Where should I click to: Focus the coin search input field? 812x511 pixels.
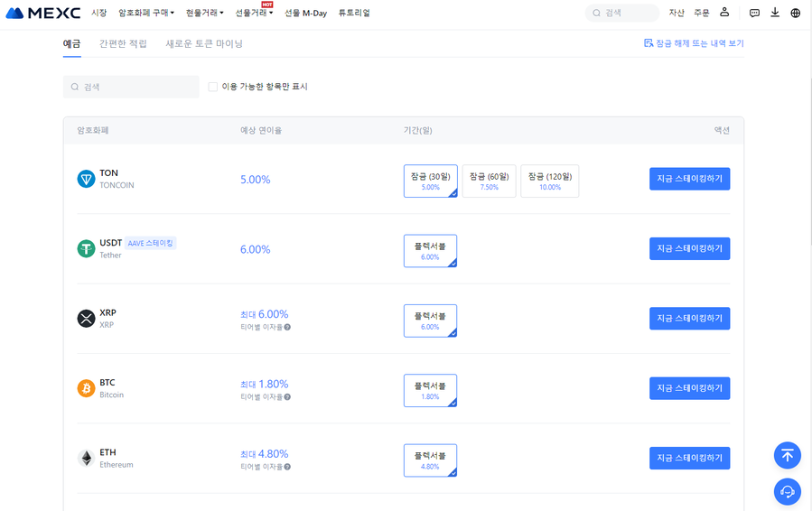tap(131, 87)
